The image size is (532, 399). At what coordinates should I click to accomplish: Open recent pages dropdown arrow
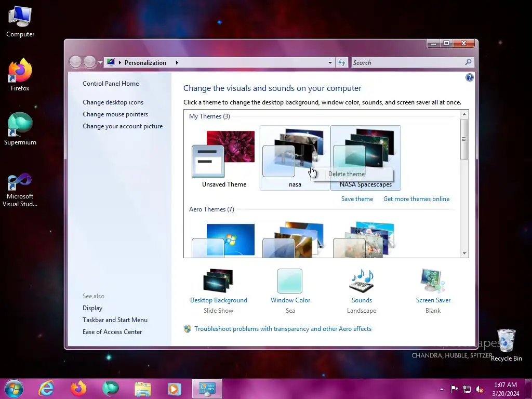tap(100, 62)
